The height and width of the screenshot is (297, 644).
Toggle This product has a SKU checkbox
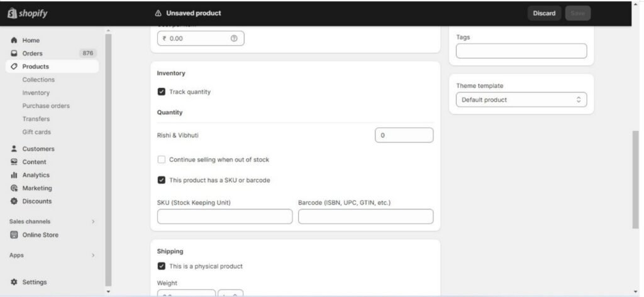click(162, 180)
